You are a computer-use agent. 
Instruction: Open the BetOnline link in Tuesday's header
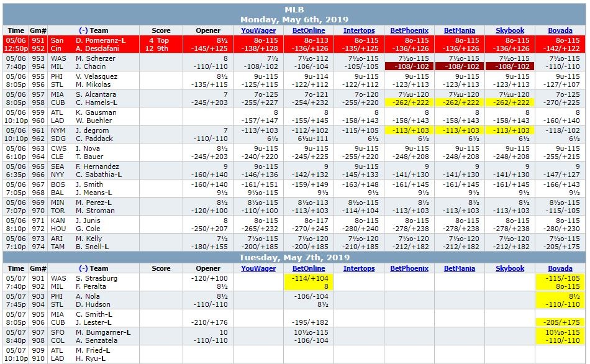309,268
